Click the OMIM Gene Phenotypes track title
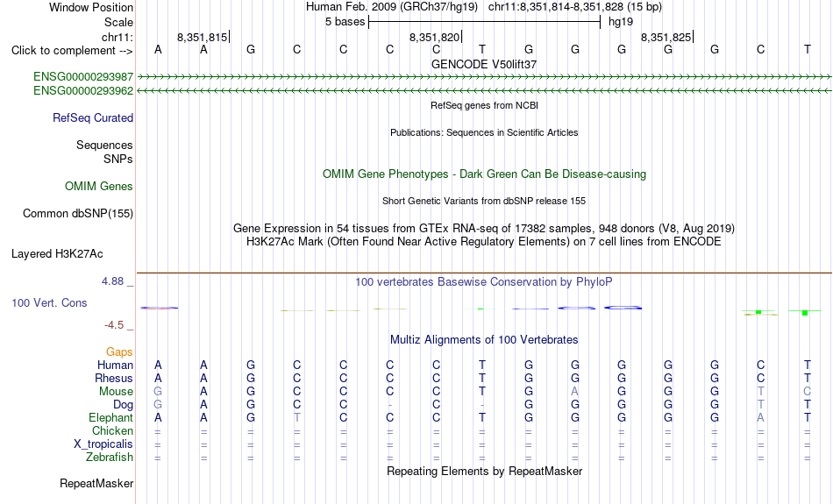833x504 pixels. (x=484, y=174)
